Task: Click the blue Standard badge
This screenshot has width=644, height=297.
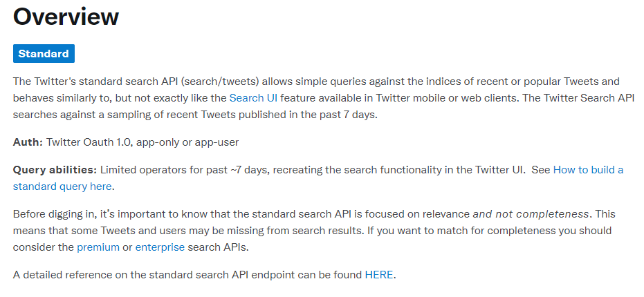Action: click(x=44, y=54)
